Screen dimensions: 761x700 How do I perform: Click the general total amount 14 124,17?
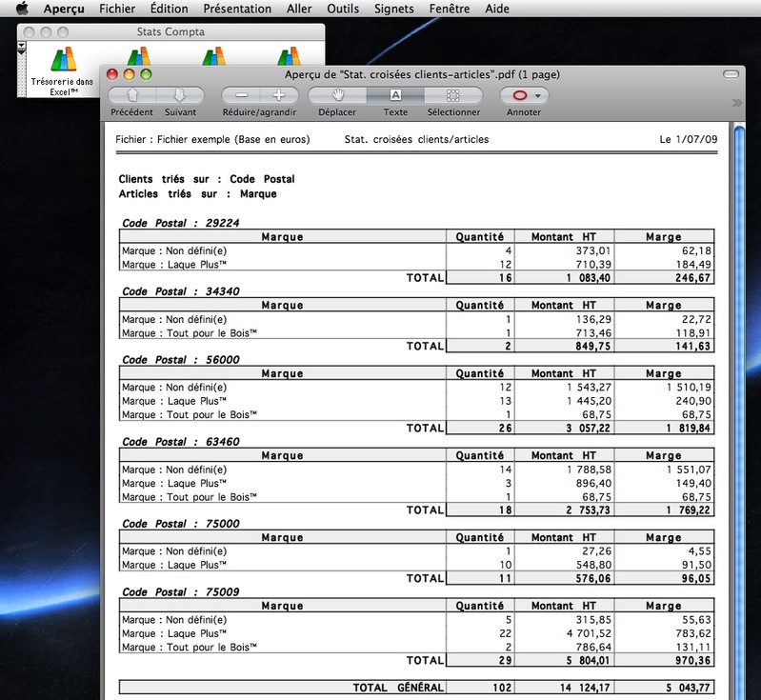coord(585,688)
